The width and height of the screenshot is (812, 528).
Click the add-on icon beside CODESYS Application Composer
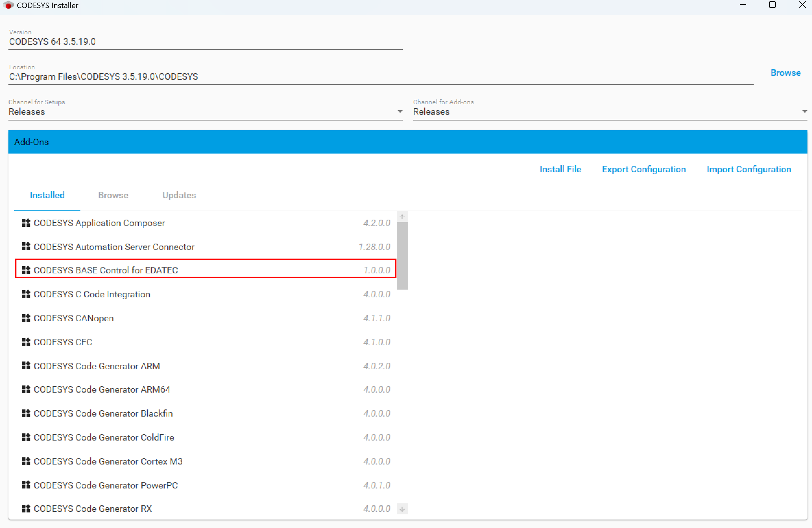[26, 223]
